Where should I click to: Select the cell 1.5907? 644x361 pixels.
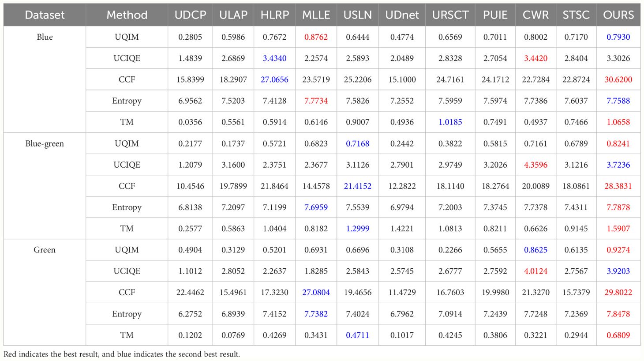tap(618, 229)
